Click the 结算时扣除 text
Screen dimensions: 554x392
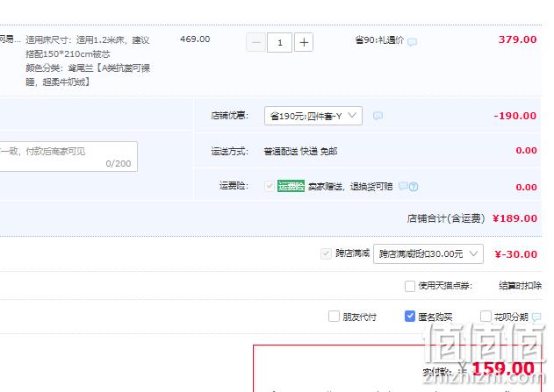[520, 285]
